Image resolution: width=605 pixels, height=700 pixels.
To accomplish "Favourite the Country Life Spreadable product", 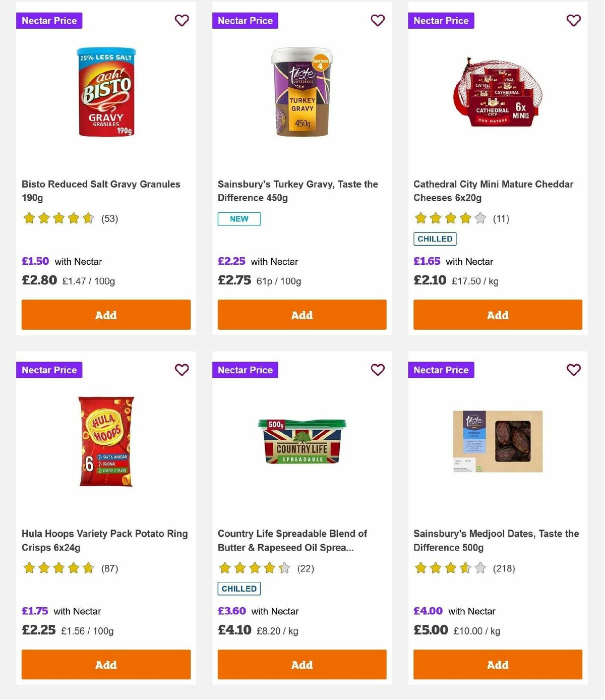I will coord(378,370).
